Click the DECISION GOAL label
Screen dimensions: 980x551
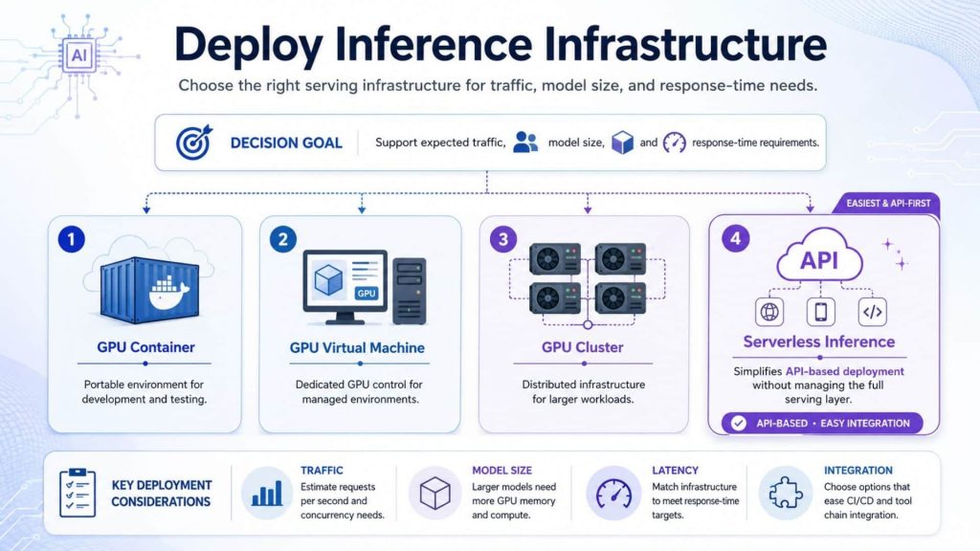[x=286, y=143]
